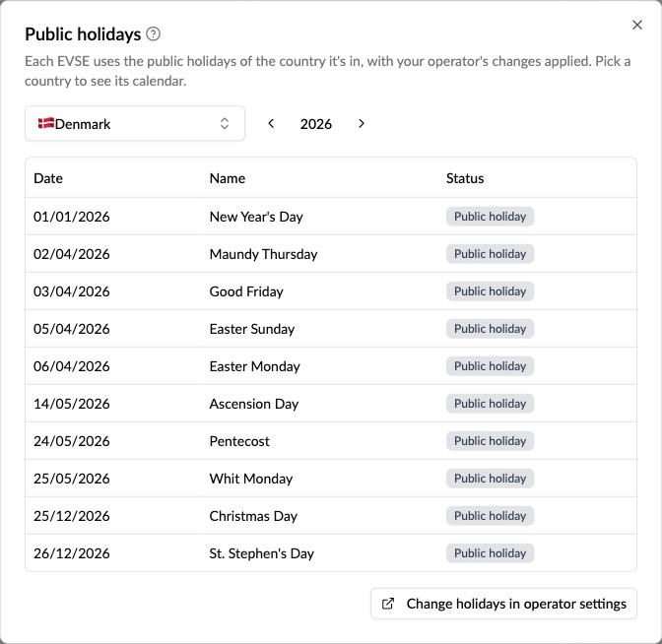Click Public holiday badge for Good Friday
Screen dimensions: 662x644
point(490,291)
